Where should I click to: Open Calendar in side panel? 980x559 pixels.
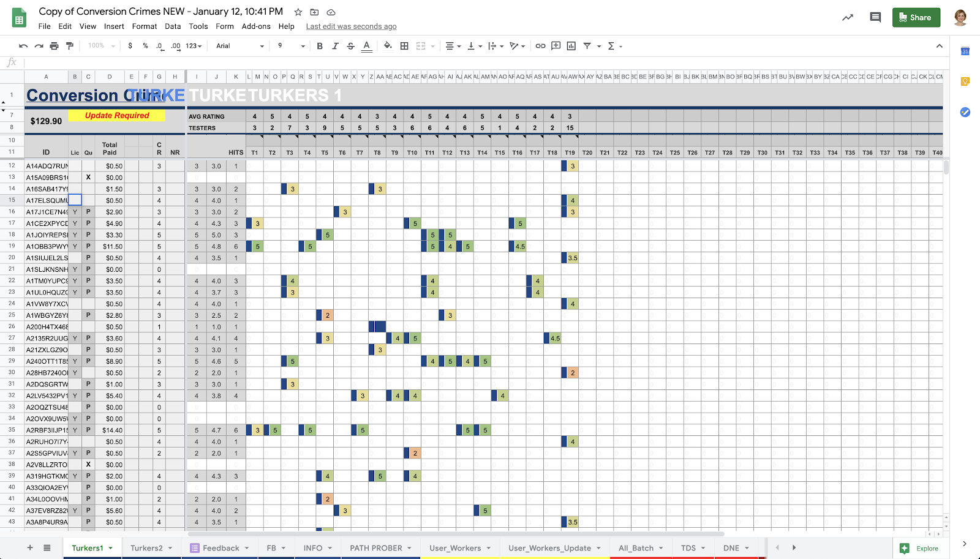point(965,51)
